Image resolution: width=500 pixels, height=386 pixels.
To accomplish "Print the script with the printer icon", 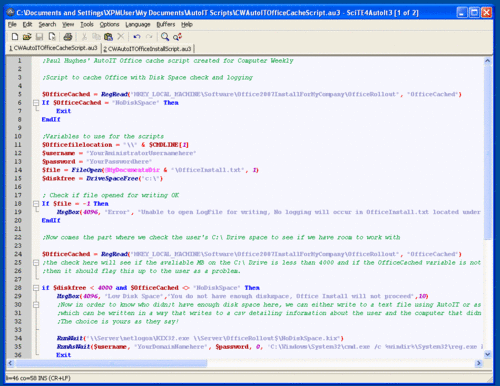I will pyautogui.click(x=68, y=37).
